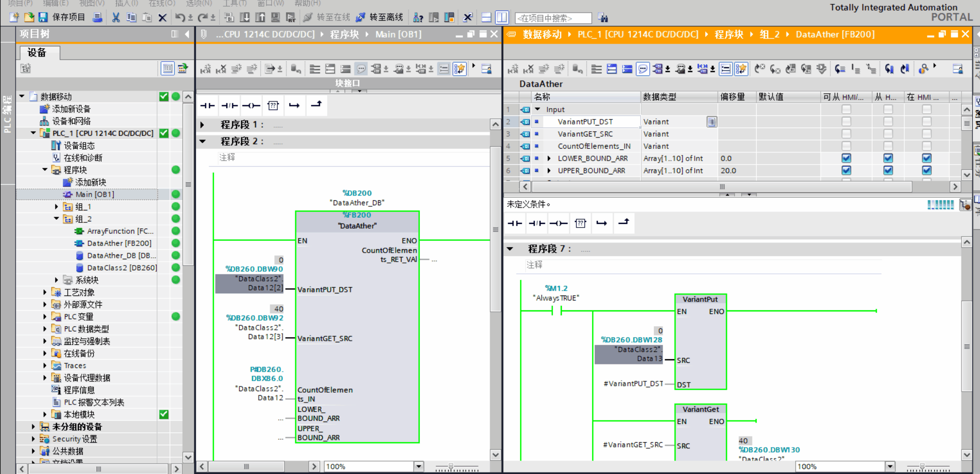Upload from device using toolbar icon

260,17
